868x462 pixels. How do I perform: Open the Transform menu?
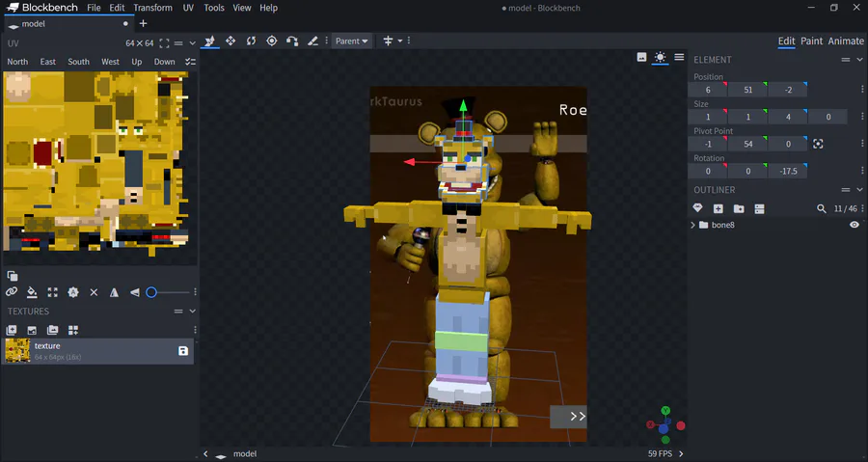tap(152, 8)
